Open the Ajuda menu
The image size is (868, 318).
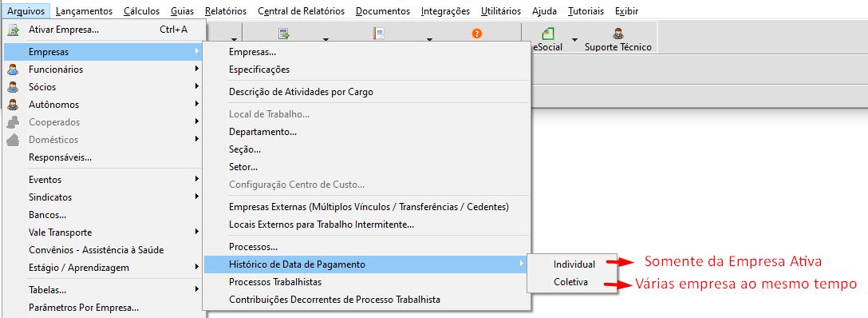point(544,11)
